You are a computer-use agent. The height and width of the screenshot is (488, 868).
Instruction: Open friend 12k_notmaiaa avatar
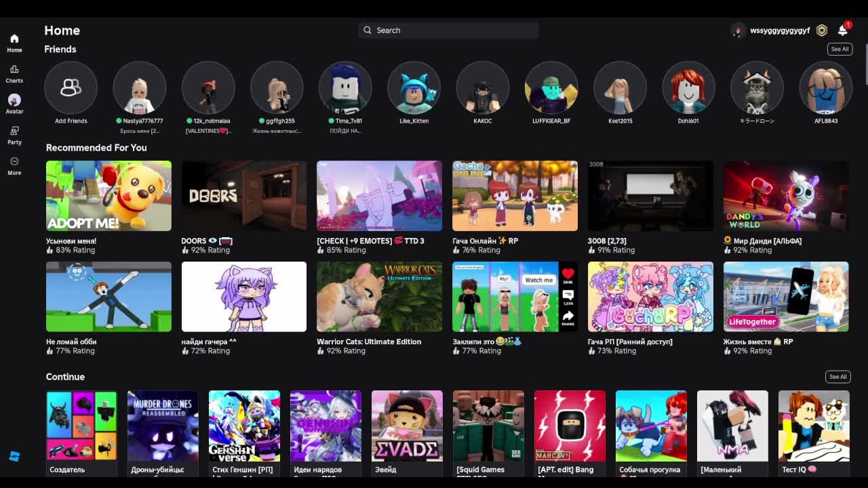click(x=208, y=87)
